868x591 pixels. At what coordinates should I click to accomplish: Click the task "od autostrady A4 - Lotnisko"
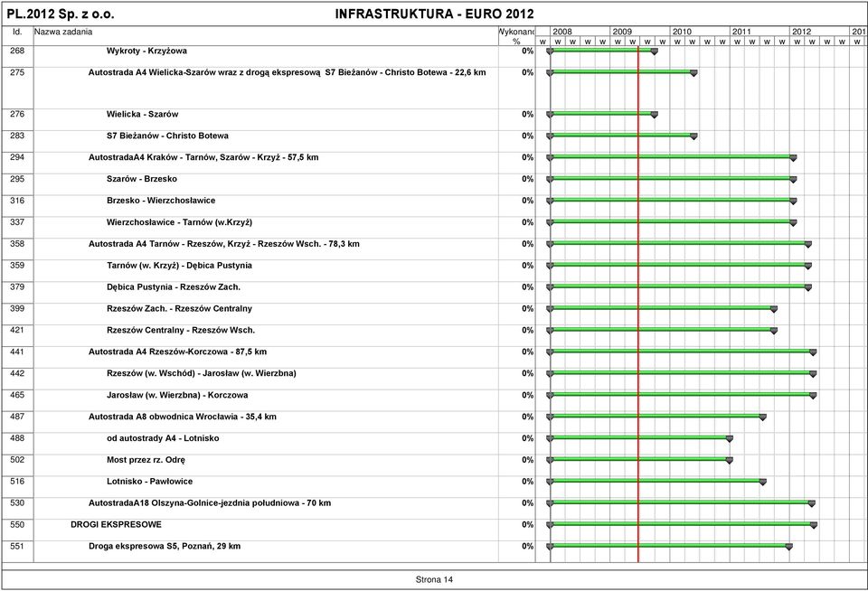click(x=163, y=438)
